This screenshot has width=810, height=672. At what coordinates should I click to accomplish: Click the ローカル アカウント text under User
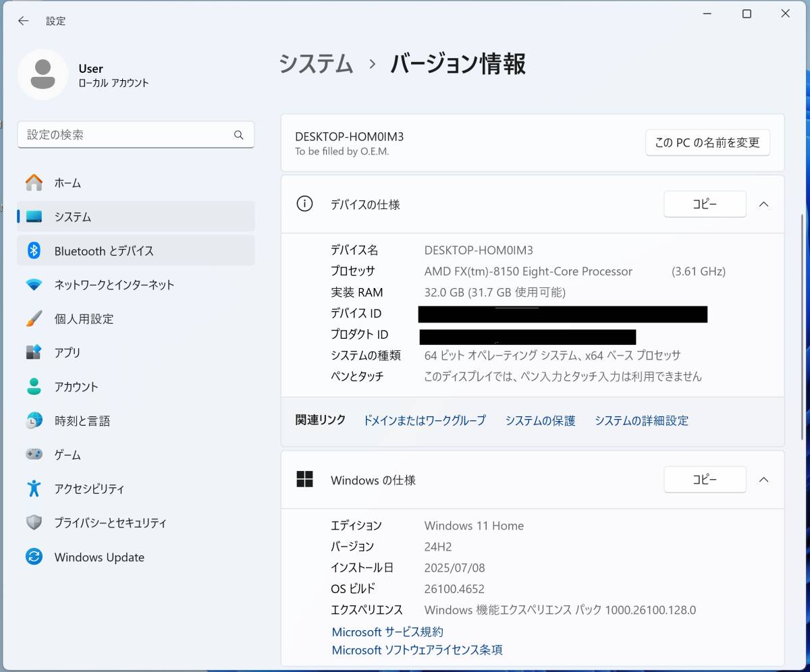113,83
